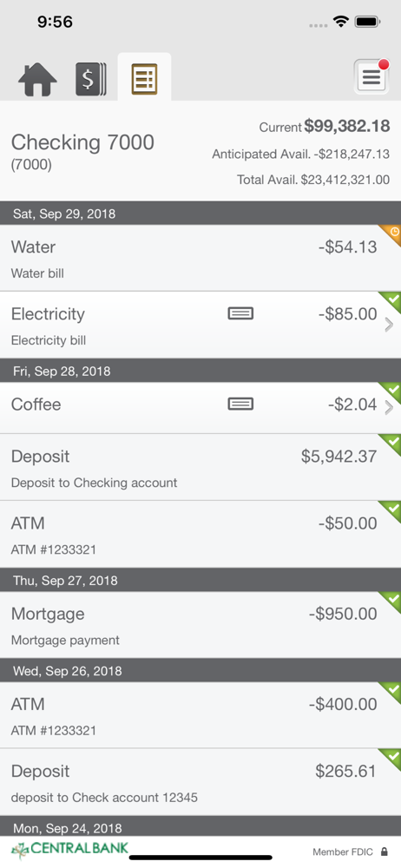This screenshot has width=401, height=868.
Task: Tap the Current $99,382.18 balance
Action: (x=325, y=126)
